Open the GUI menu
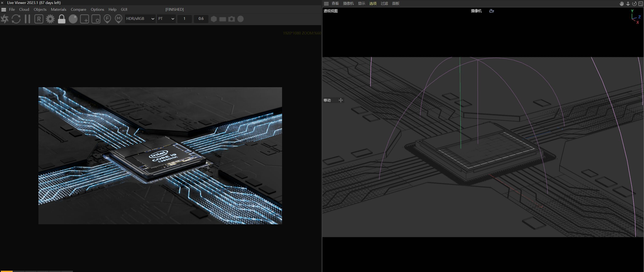The image size is (644, 272). [x=124, y=10]
